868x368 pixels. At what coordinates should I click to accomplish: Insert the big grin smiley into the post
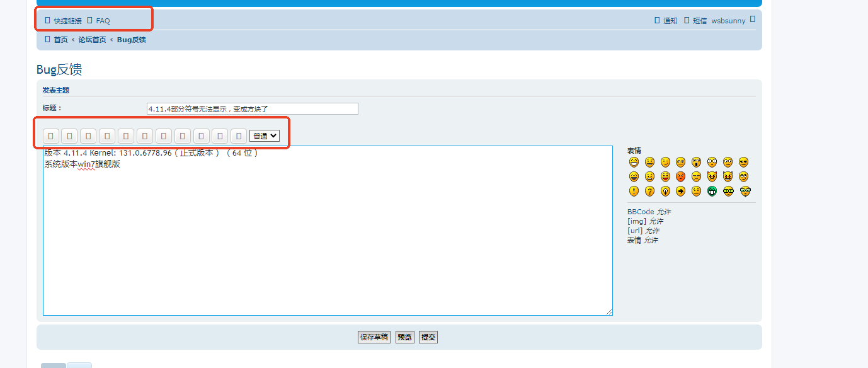[633, 162]
